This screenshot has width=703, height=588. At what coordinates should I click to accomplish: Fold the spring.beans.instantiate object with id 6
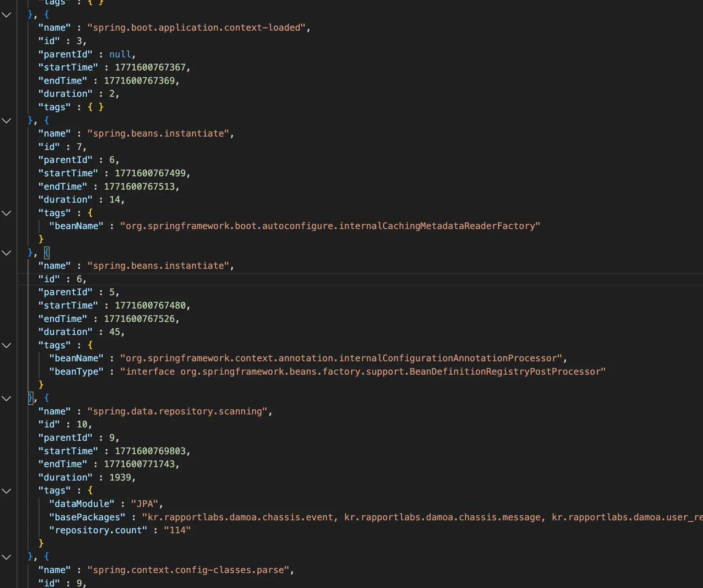click(x=7, y=253)
